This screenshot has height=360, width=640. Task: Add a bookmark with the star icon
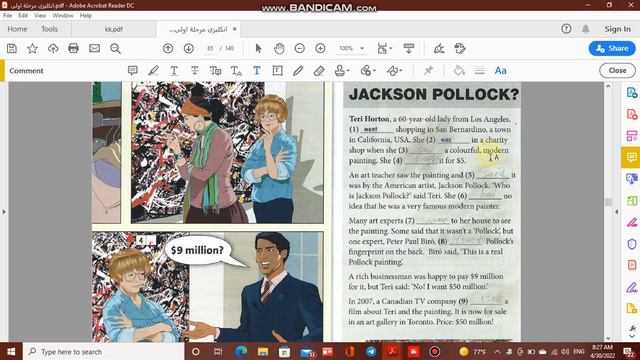[32, 49]
